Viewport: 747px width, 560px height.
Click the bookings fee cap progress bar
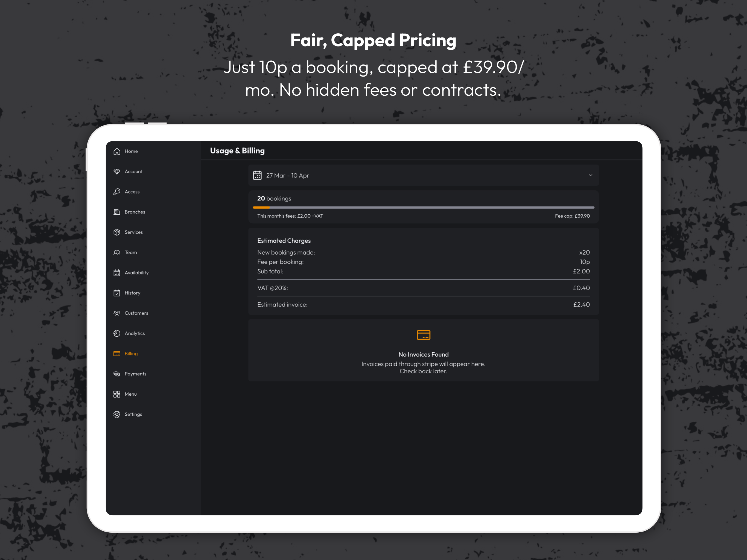click(424, 207)
